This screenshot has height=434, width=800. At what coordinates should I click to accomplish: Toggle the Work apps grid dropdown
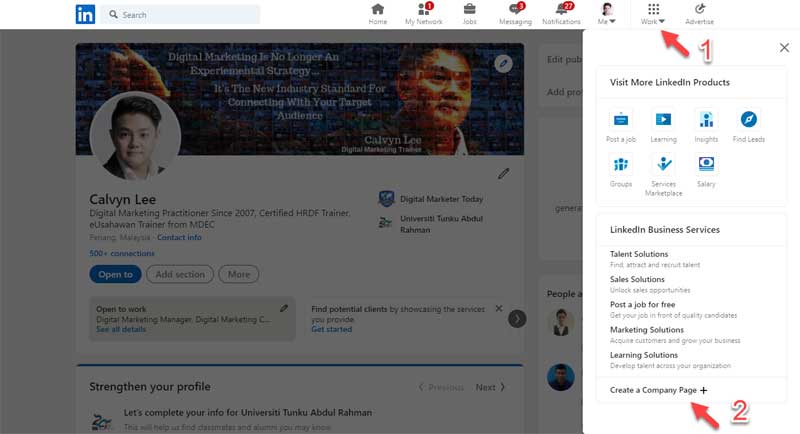coord(653,14)
